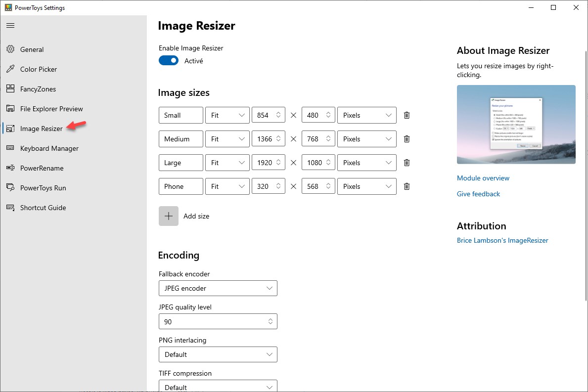Open the FancyZones settings page
588x392 pixels.
click(x=38, y=89)
